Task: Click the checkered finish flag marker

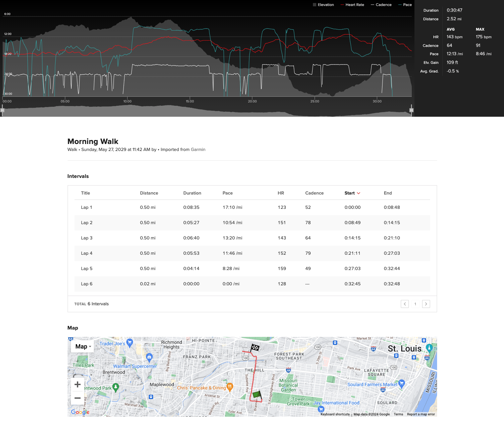Action: click(255, 348)
